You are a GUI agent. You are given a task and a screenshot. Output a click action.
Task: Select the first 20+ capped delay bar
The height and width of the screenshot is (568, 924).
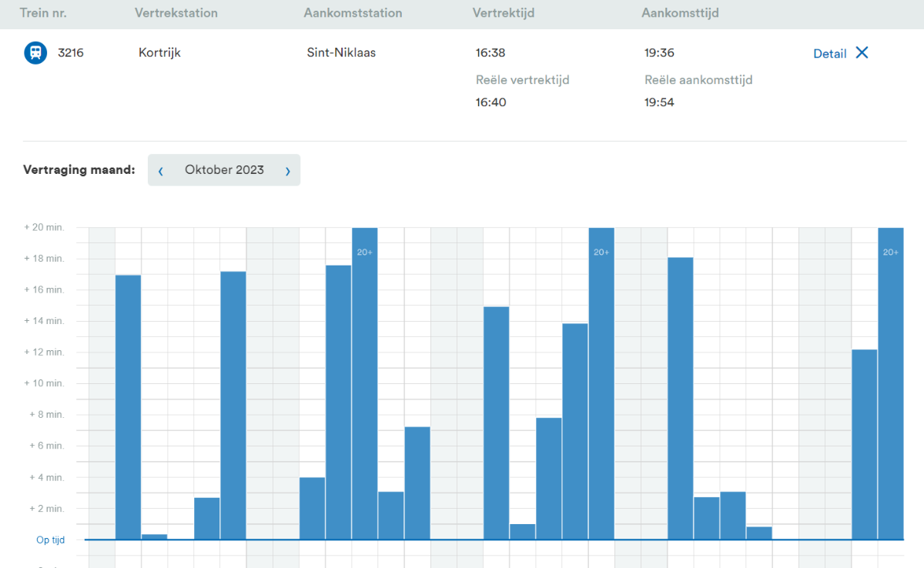[x=365, y=383]
